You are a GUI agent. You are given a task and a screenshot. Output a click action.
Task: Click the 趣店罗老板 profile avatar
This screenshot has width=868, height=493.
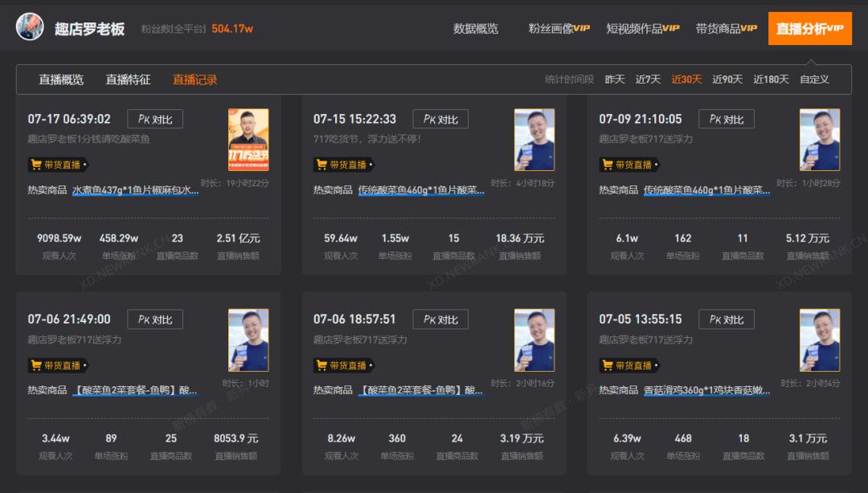(x=30, y=27)
